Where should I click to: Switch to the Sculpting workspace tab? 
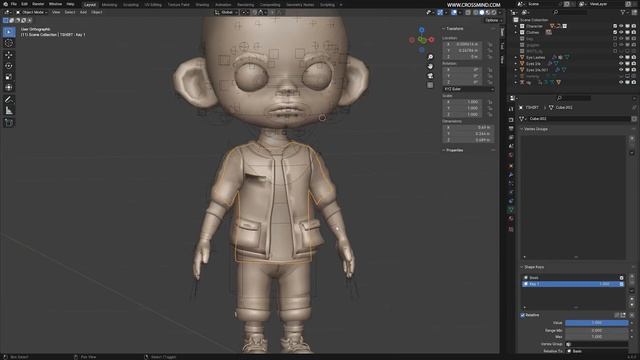point(131,5)
